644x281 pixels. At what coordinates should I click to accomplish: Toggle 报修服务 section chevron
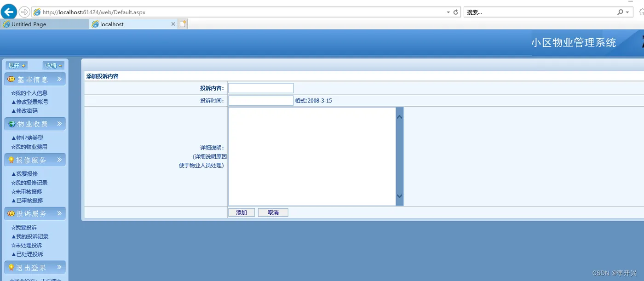[x=59, y=160]
